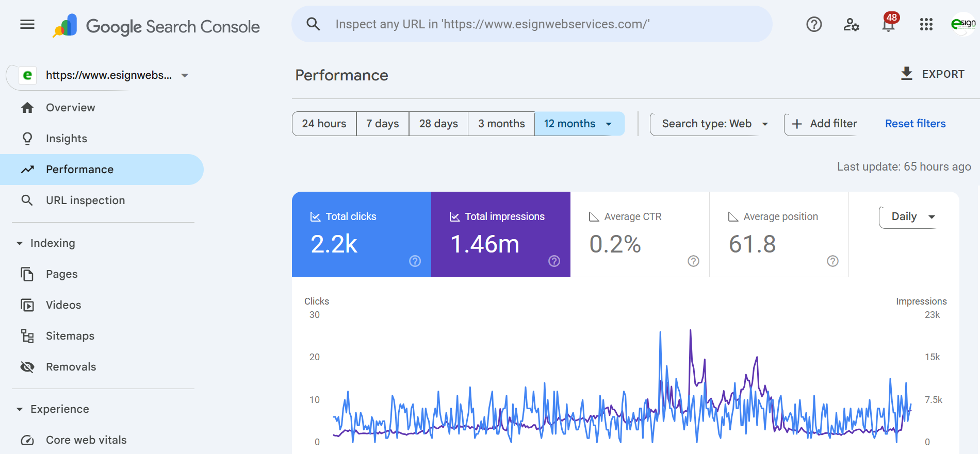Open notifications bell with 48 badge

pyautogui.click(x=889, y=23)
